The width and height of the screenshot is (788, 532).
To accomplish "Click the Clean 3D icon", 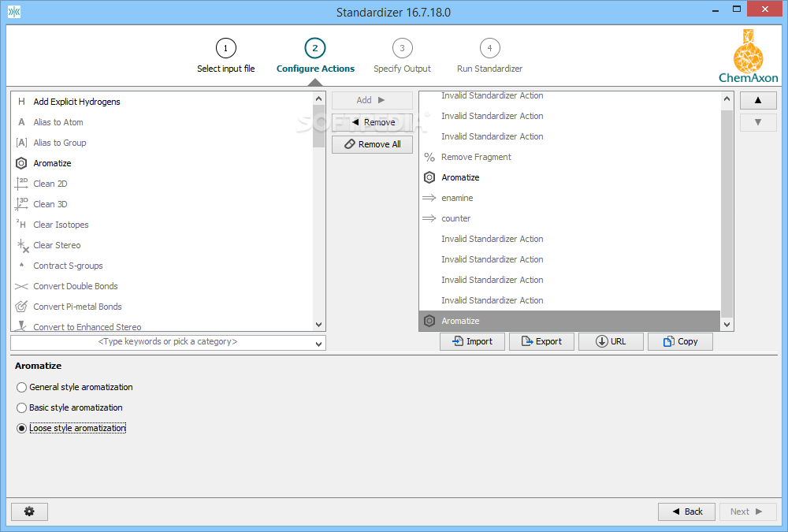I will (21, 204).
